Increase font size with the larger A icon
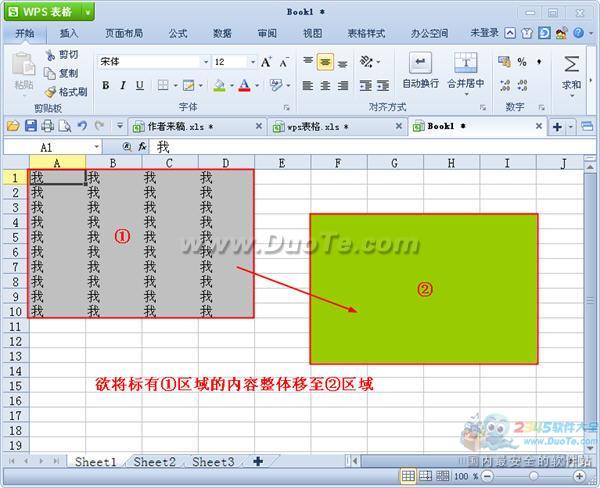This screenshot has width=600, height=488. coord(266,62)
